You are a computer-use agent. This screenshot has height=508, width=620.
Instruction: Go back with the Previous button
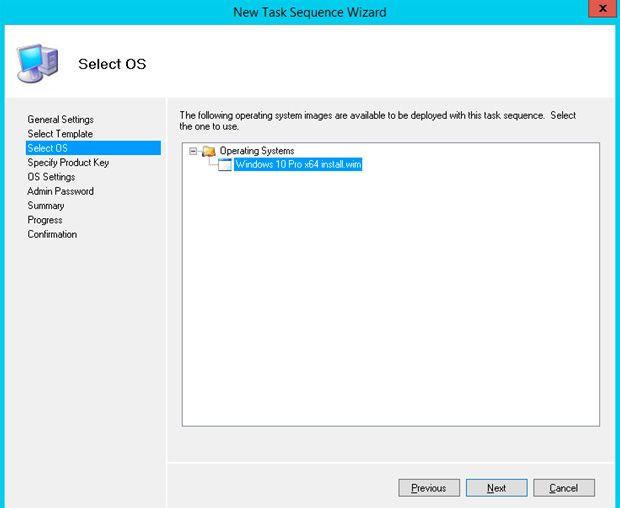point(429,488)
